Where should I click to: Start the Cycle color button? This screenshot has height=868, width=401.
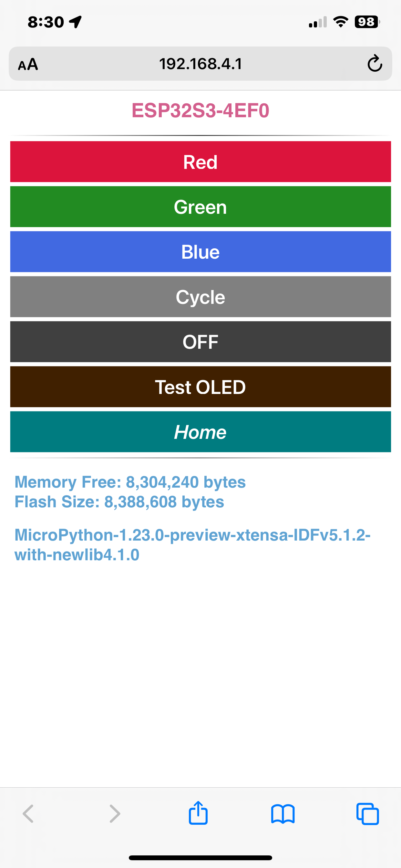point(200,296)
